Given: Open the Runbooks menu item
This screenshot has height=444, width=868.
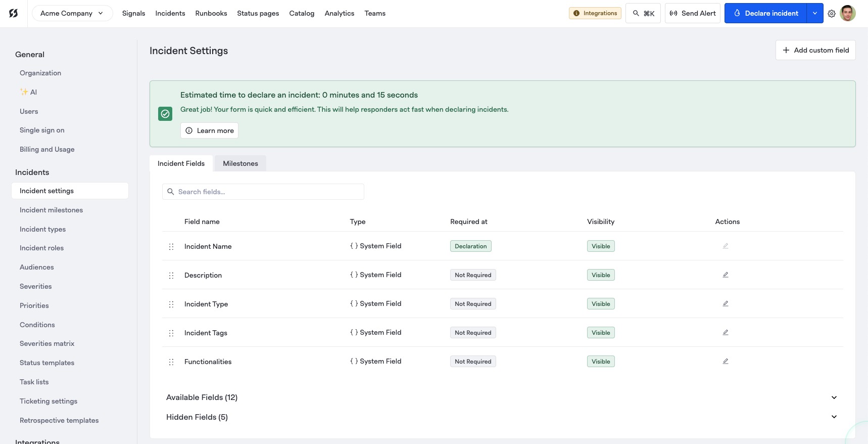Looking at the screenshot, I should 211,13.
